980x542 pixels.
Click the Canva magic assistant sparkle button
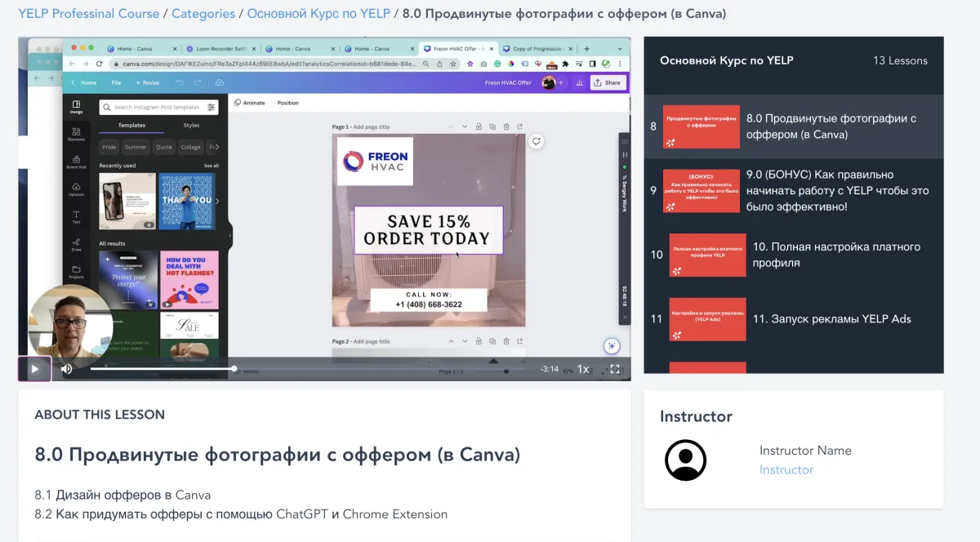(612, 346)
